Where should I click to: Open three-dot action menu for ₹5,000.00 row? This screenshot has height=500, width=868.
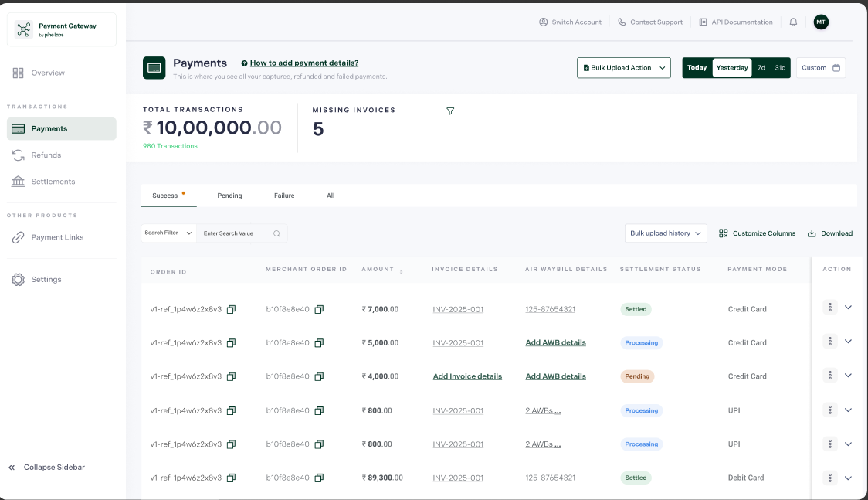click(830, 342)
